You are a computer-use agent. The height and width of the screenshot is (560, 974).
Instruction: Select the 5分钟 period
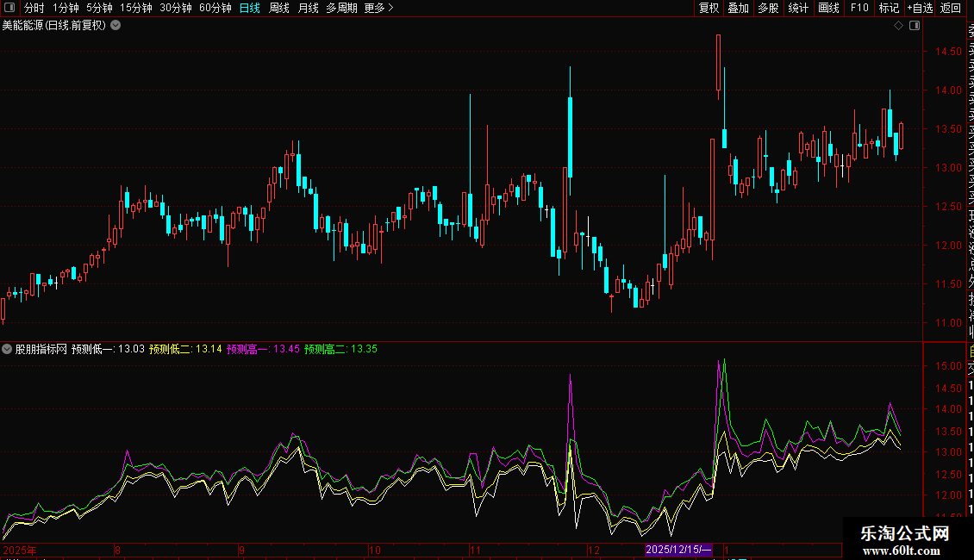click(x=99, y=8)
